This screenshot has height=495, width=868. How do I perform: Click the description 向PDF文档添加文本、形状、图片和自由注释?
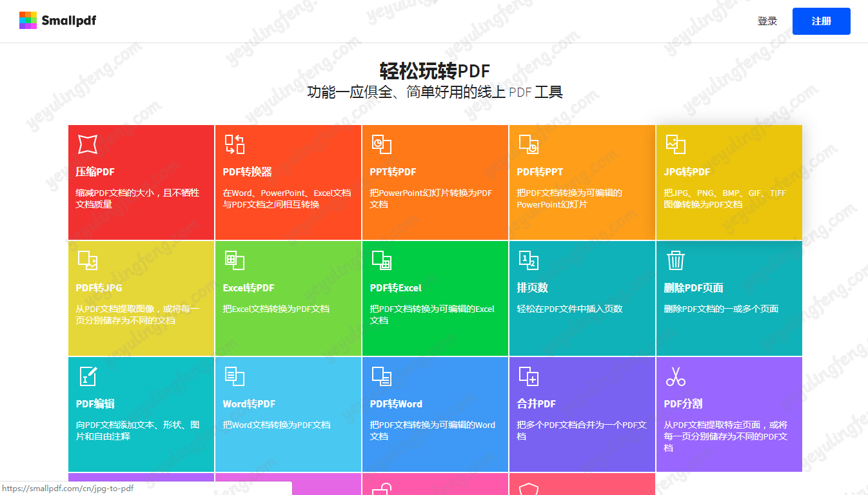(137, 431)
